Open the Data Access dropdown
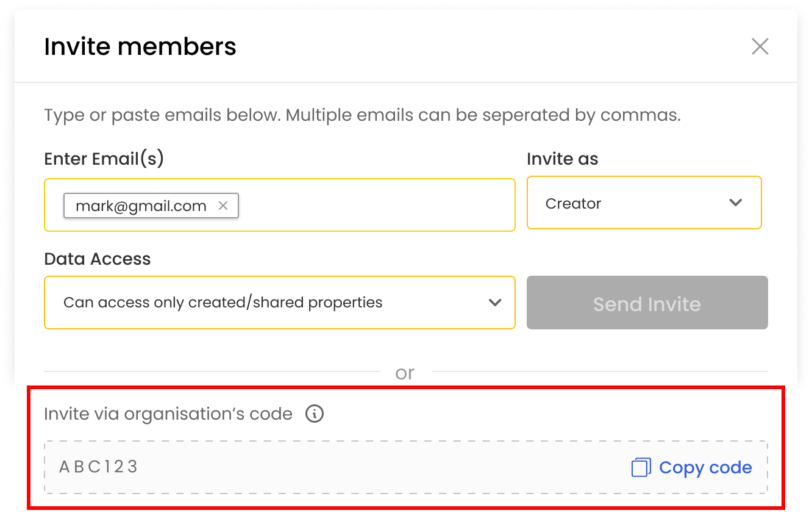The width and height of the screenshot is (812, 527). (x=280, y=303)
